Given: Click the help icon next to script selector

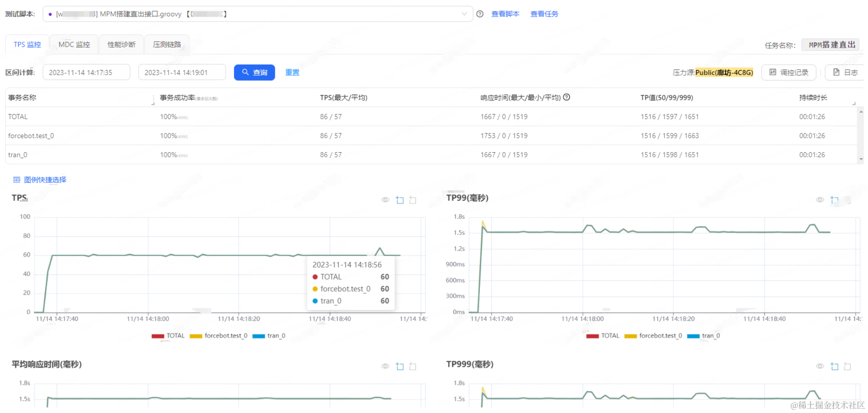Looking at the screenshot, I should (x=480, y=14).
